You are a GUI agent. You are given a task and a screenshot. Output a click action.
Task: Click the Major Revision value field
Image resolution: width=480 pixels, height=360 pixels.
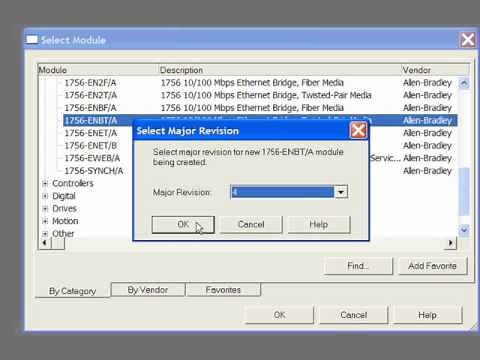point(282,192)
